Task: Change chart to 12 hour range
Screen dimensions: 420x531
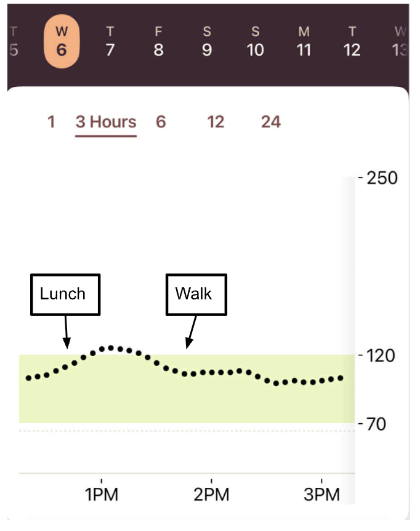Action: (x=216, y=122)
